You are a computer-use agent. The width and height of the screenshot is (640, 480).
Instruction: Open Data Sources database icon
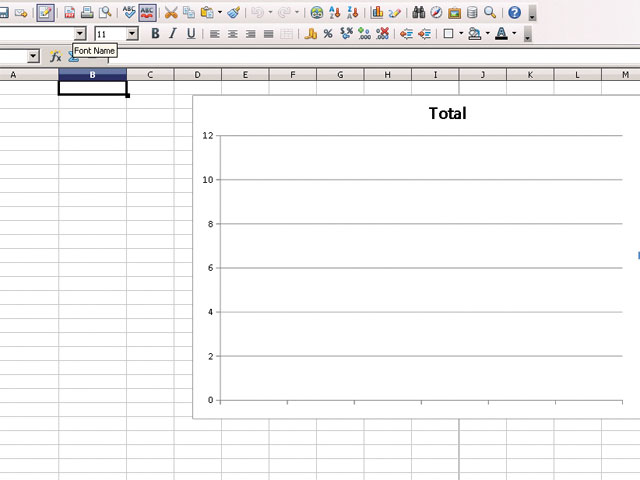[472, 13]
